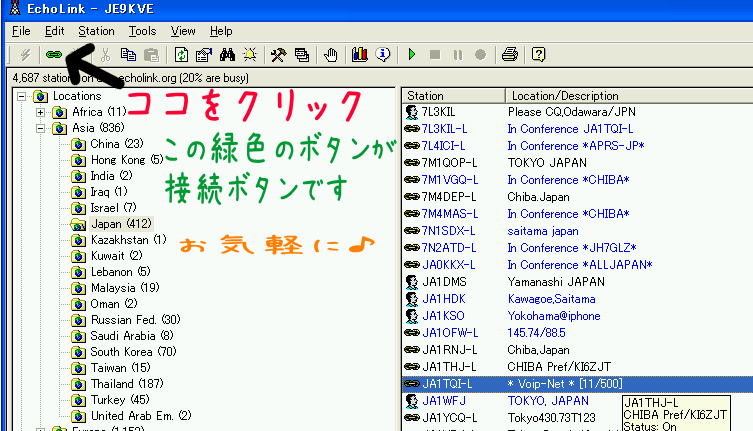
Task: Click the Help question mark toolbar icon
Action: click(538, 54)
